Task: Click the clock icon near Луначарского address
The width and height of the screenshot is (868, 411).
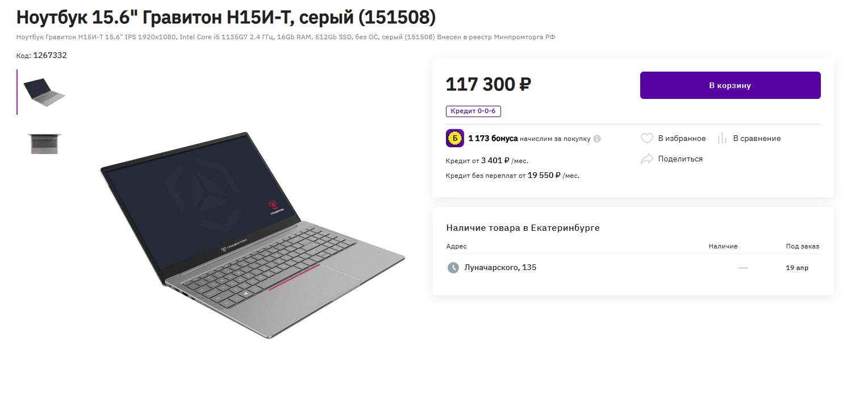Action: [x=453, y=268]
